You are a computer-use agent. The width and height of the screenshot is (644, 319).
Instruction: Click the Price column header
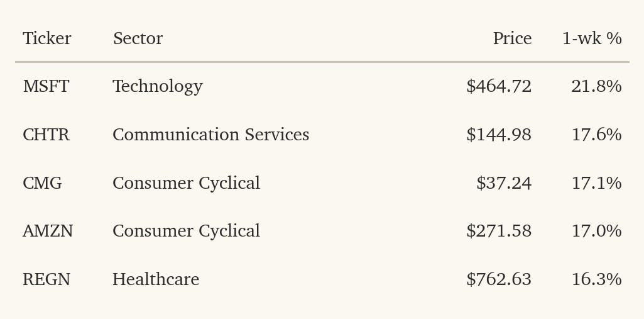point(512,38)
